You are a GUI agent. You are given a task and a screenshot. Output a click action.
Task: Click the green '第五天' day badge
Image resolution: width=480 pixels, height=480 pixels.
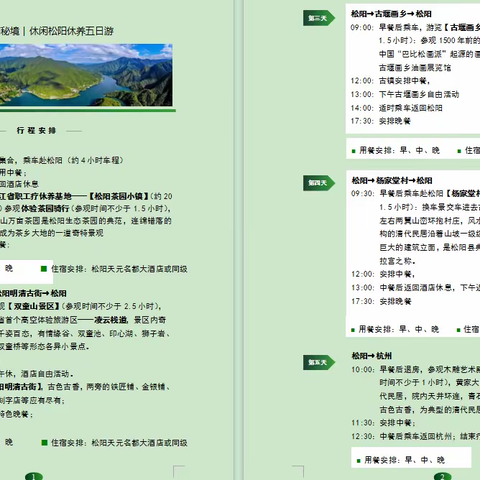tap(319, 362)
